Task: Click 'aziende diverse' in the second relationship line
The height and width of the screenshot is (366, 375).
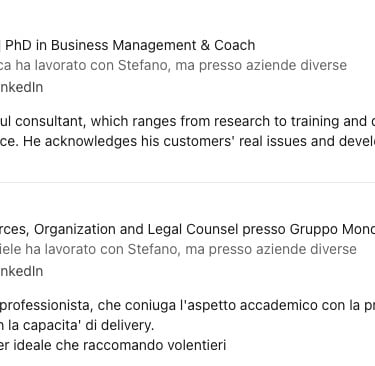Action: pyautogui.click(x=306, y=249)
